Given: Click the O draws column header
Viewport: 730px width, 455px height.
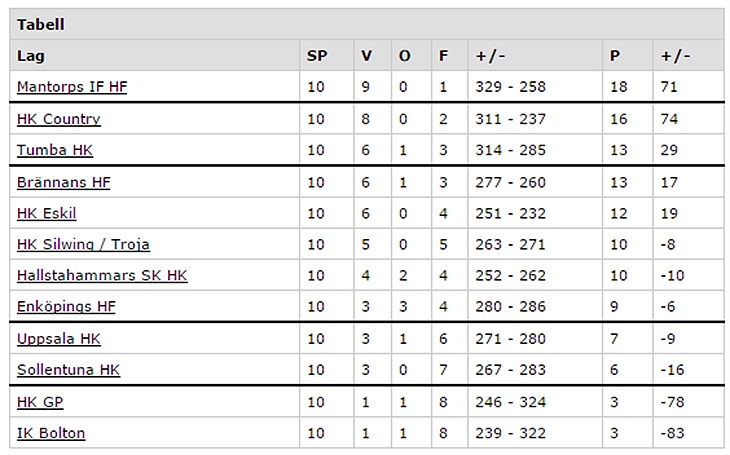Looking at the screenshot, I should (x=404, y=56).
